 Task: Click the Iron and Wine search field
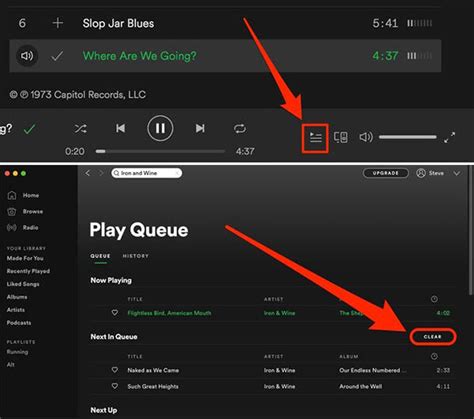coord(147,173)
